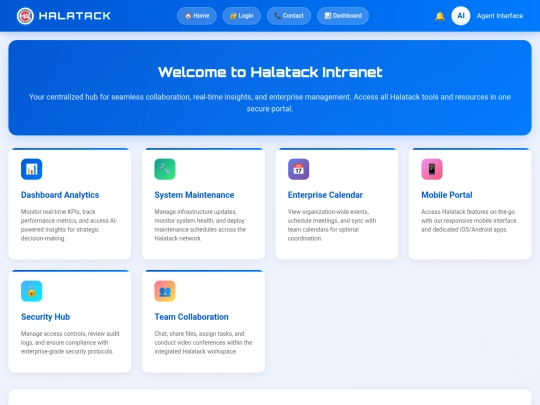Viewport: 540px width, 405px height.
Task: Click the System Maintenance wrench icon
Action: (x=165, y=169)
